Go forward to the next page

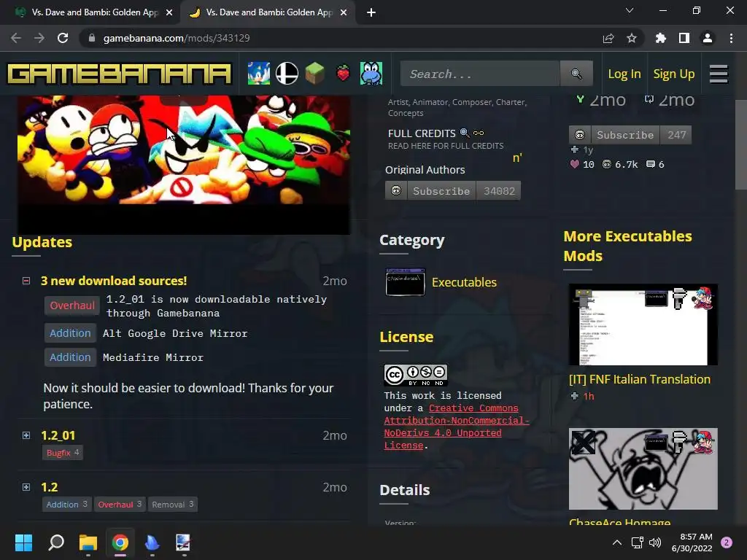(x=39, y=38)
